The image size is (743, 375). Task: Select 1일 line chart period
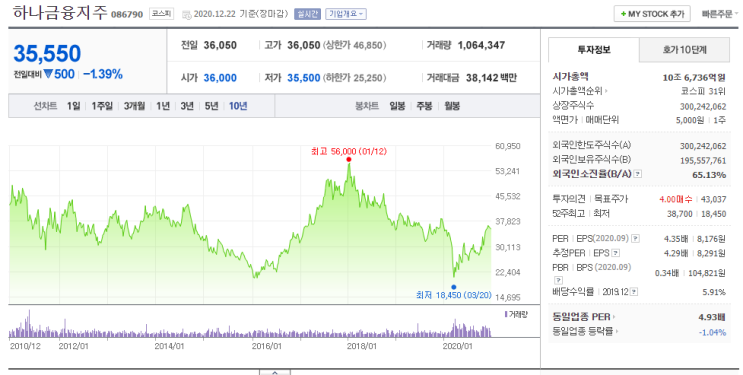73,106
